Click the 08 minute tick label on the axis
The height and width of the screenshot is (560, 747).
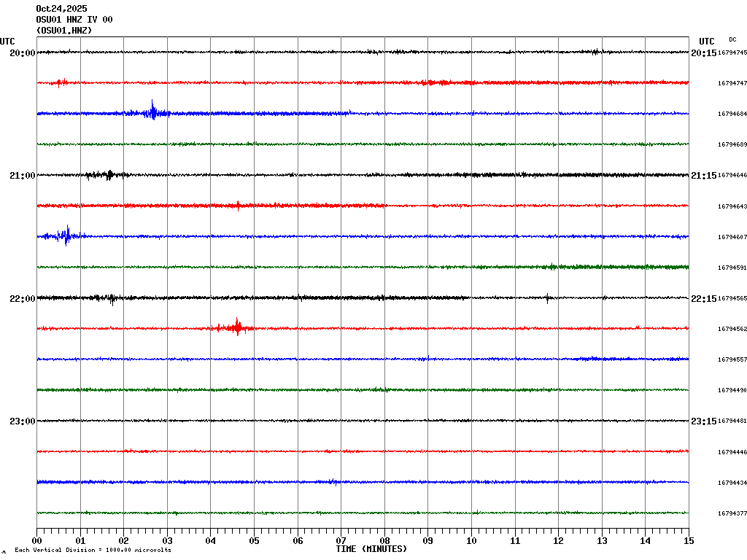pos(384,540)
